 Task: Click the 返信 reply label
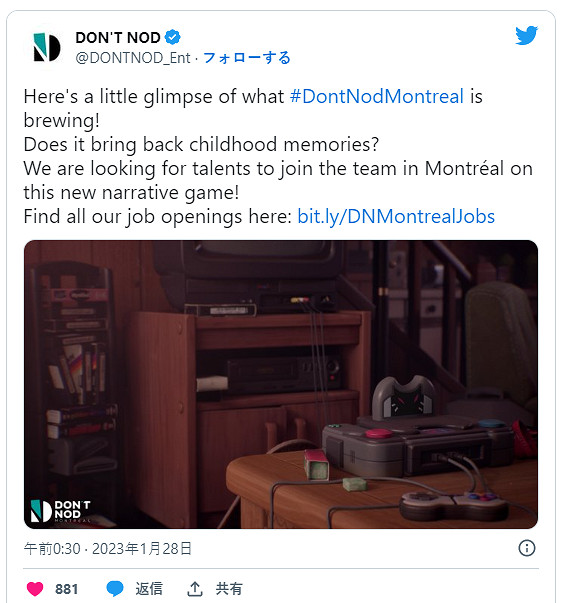tap(149, 589)
